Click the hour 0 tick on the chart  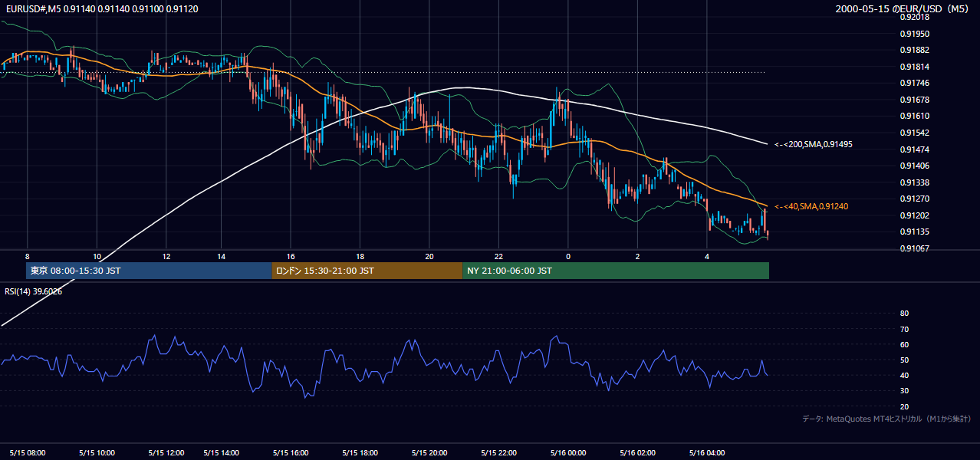[x=568, y=256]
